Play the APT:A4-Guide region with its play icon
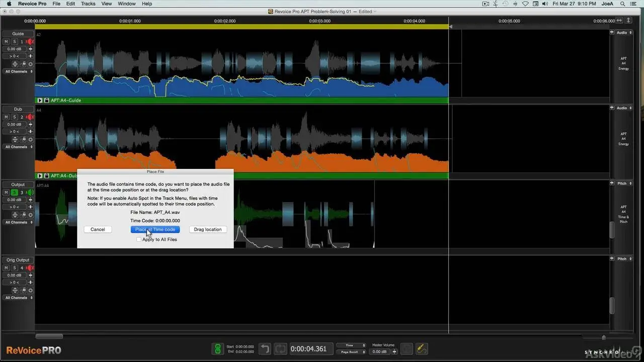The width and height of the screenshot is (644, 362). [40, 100]
